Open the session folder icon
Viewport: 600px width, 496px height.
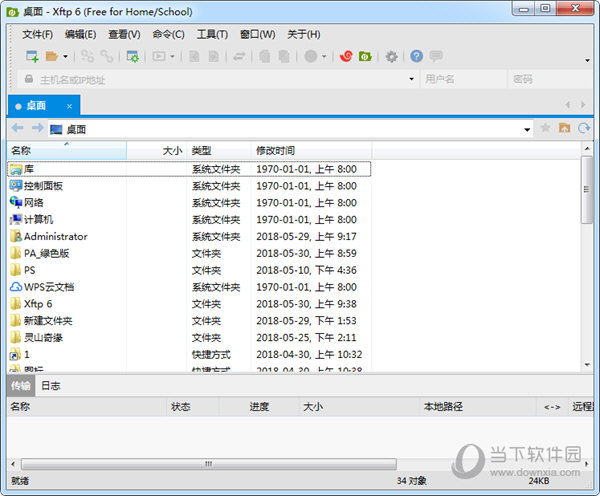[51, 57]
